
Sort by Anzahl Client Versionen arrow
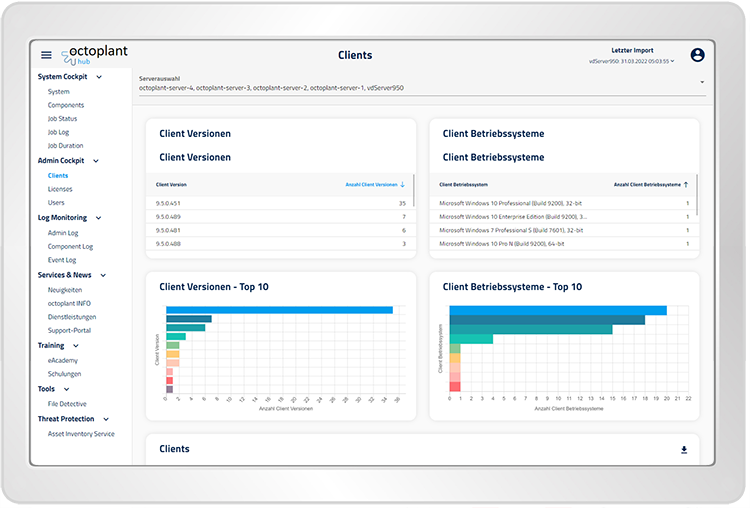[402, 185]
